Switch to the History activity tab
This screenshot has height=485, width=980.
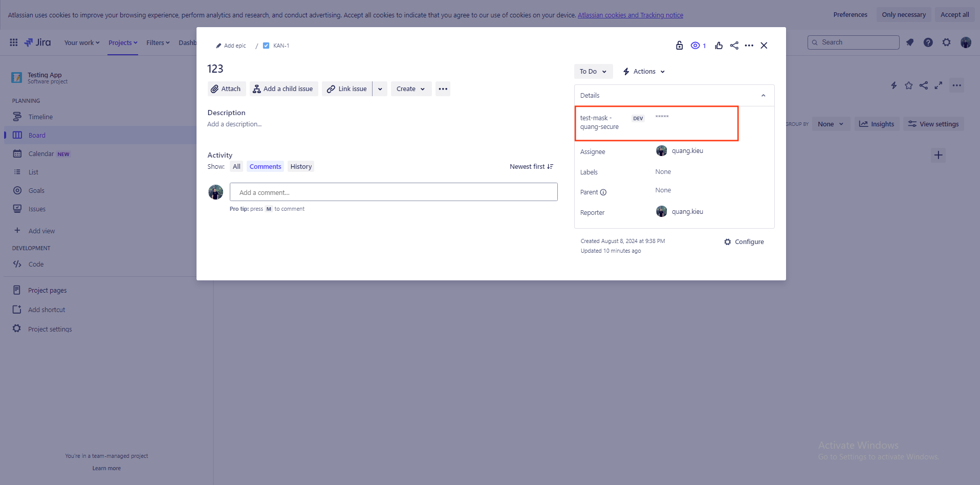click(x=301, y=167)
